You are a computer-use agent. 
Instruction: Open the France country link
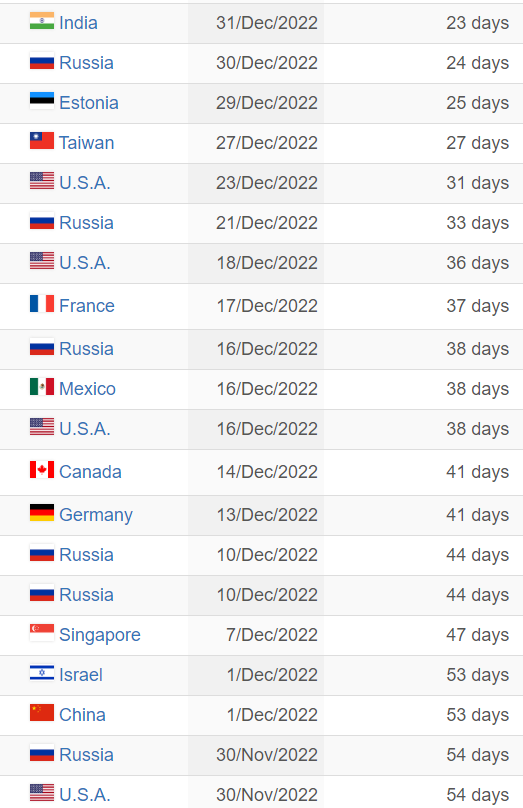pos(87,306)
